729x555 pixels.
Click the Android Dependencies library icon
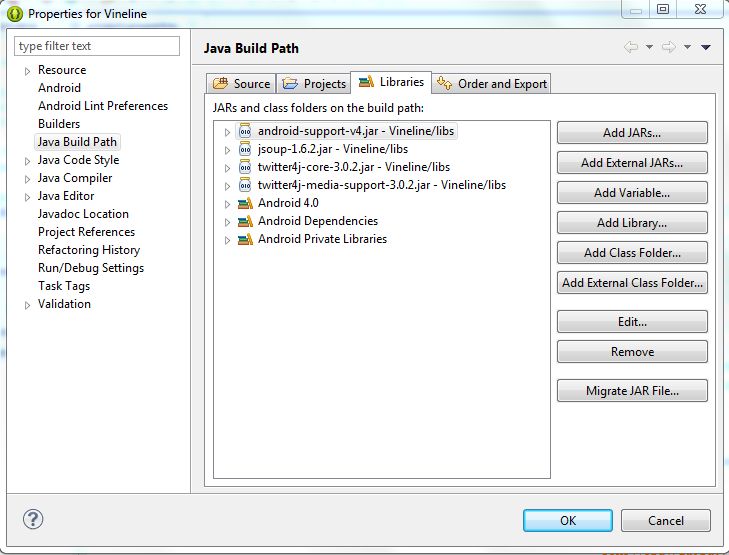[245, 221]
